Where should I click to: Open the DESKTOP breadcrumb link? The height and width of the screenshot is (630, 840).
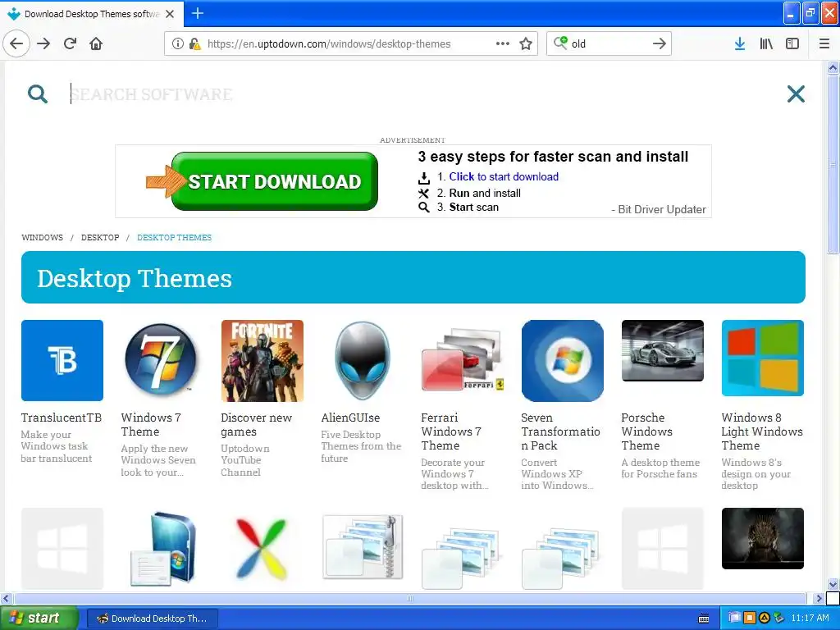click(x=100, y=237)
